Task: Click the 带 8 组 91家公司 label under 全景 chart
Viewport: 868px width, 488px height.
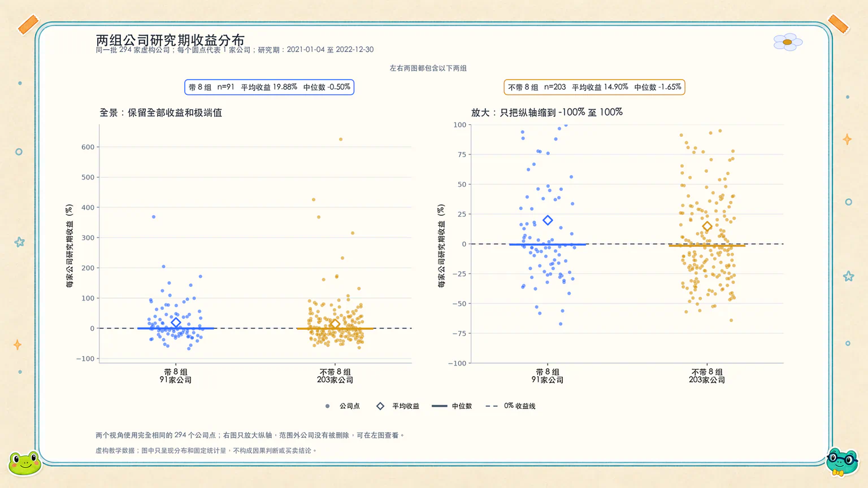Action: point(176,376)
